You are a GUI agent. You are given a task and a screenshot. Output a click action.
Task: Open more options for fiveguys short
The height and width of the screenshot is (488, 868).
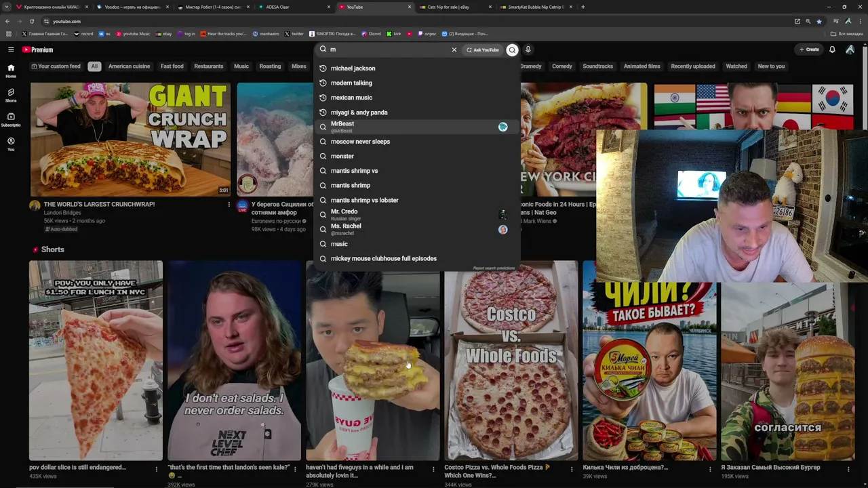tap(433, 469)
